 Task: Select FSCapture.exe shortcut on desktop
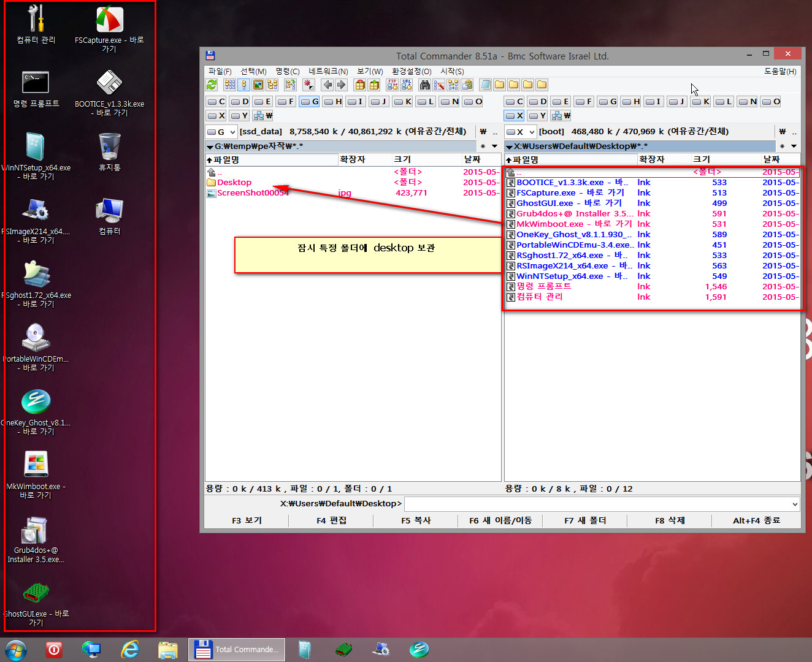coord(109,29)
